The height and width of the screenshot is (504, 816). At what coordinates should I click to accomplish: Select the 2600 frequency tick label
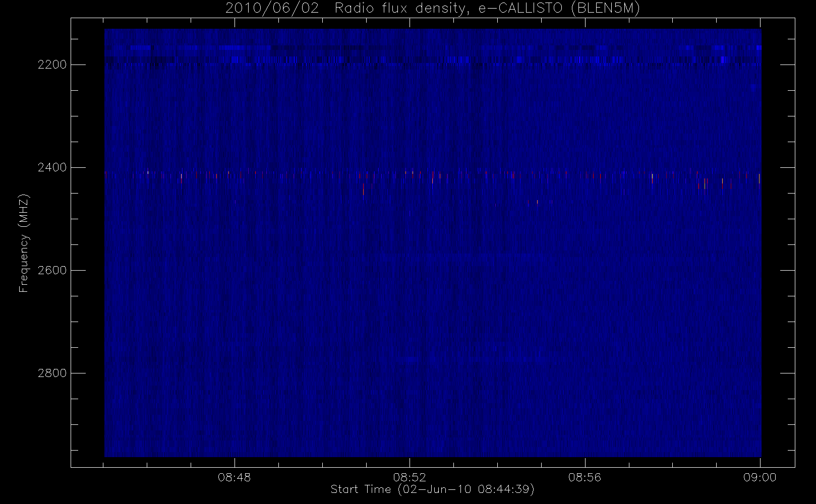click(x=52, y=270)
